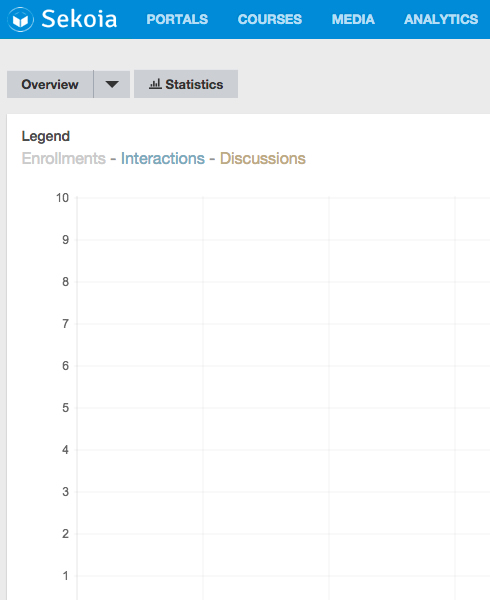Click the y-axis label 8
Screen dimensions: 490x600
pyautogui.click(x=65, y=282)
